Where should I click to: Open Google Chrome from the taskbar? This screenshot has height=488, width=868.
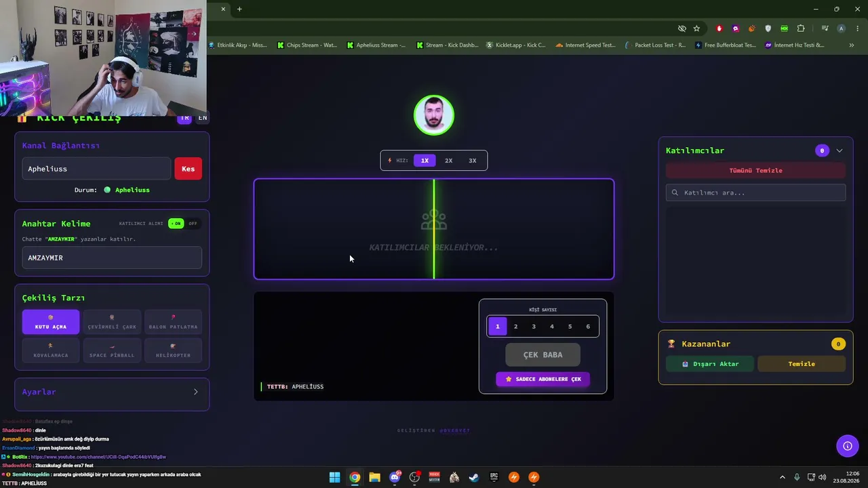point(355,477)
